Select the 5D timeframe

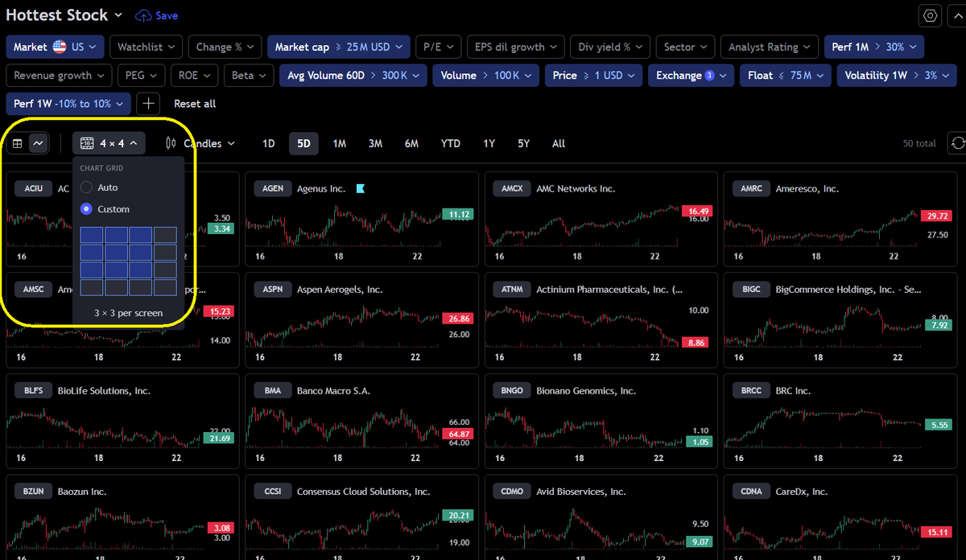click(303, 143)
